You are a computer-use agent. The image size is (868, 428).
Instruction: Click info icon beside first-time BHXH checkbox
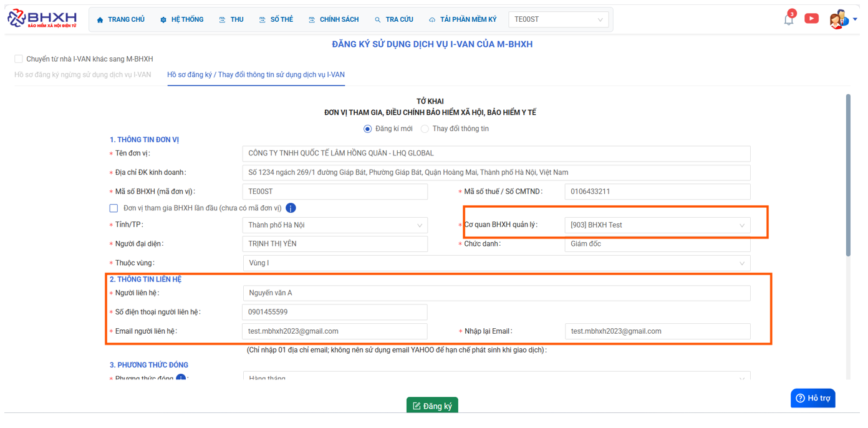point(291,208)
